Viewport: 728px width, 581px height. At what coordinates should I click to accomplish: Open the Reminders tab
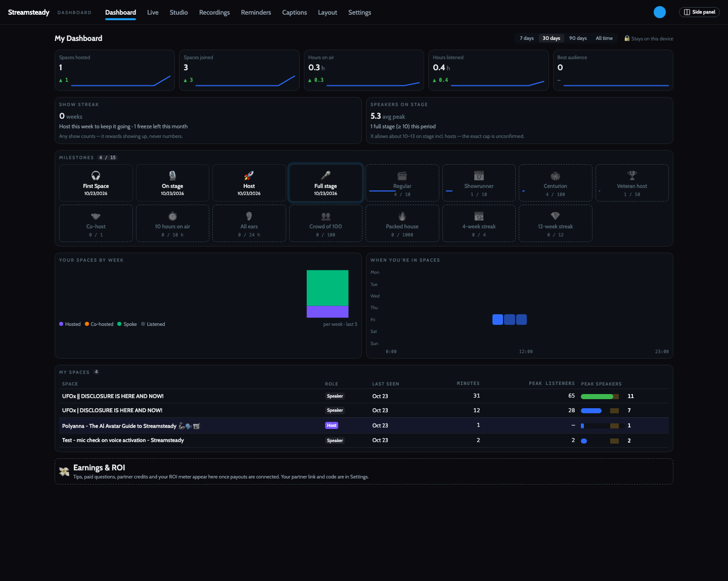point(256,12)
